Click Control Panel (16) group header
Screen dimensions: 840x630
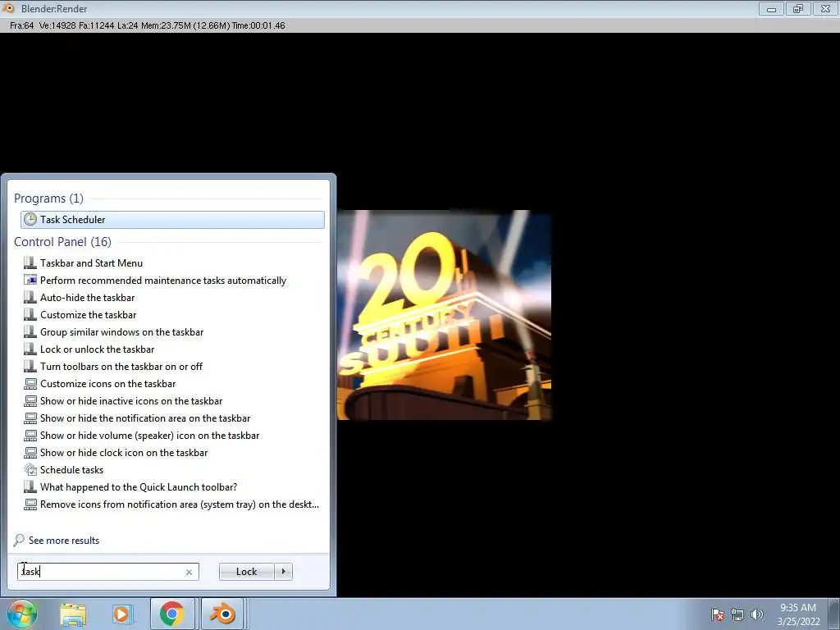[x=62, y=242]
